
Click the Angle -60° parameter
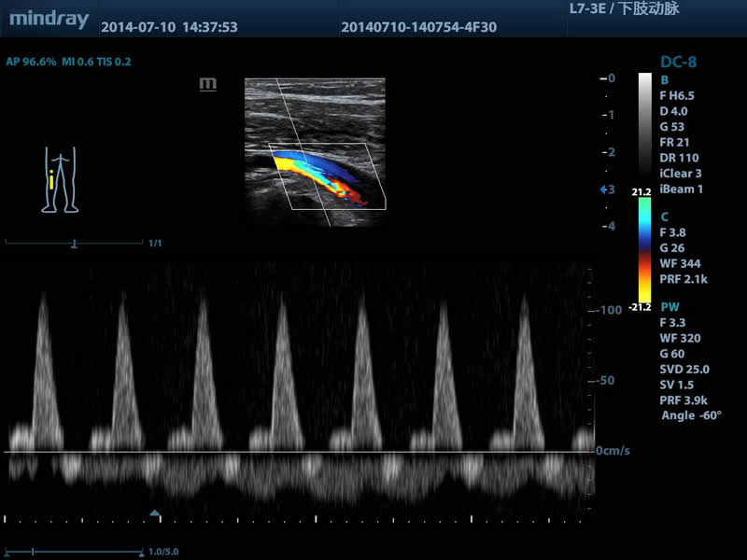(x=691, y=415)
